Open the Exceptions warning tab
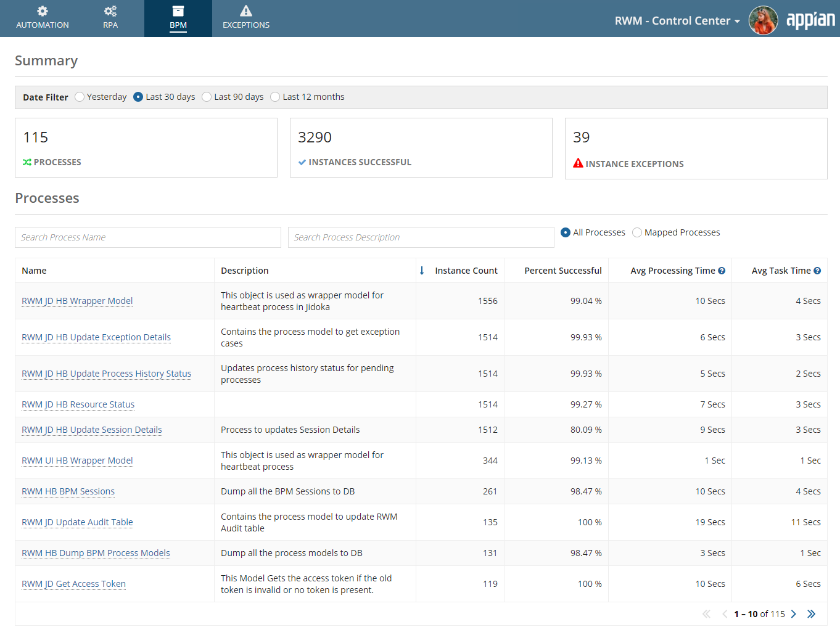This screenshot has width=840, height=643. 246,18
